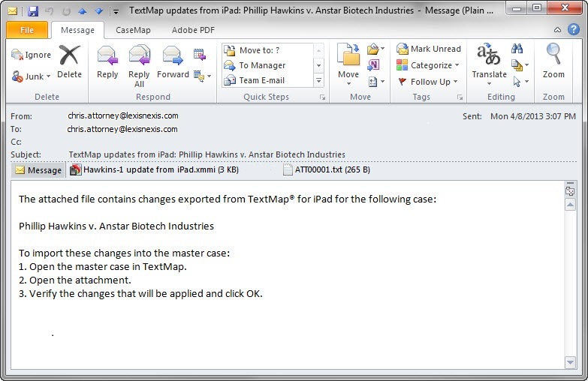This screenshot has height=381, width=588.
Task: Open the More respond actions dropdown
Action: (x=203, y=76)
